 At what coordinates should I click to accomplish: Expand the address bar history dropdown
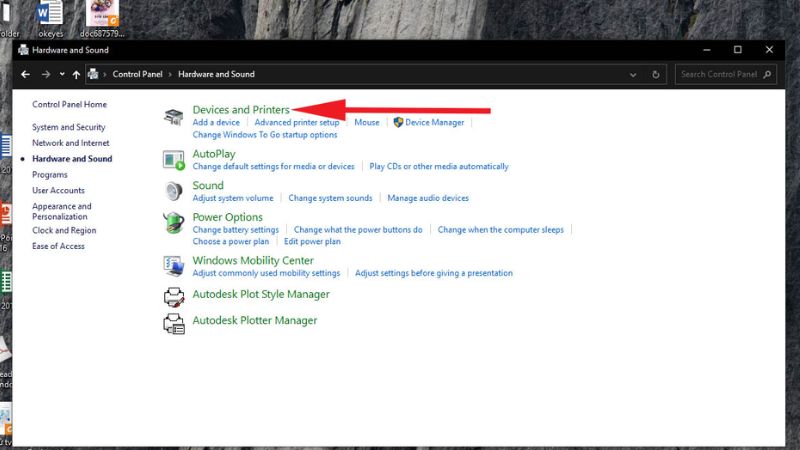click(633, 74)
